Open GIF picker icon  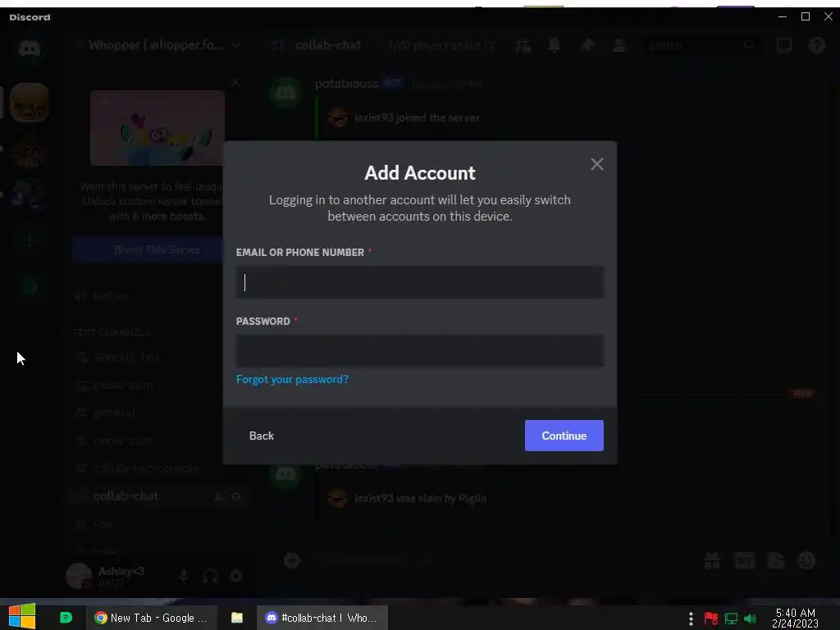[744, 560]
